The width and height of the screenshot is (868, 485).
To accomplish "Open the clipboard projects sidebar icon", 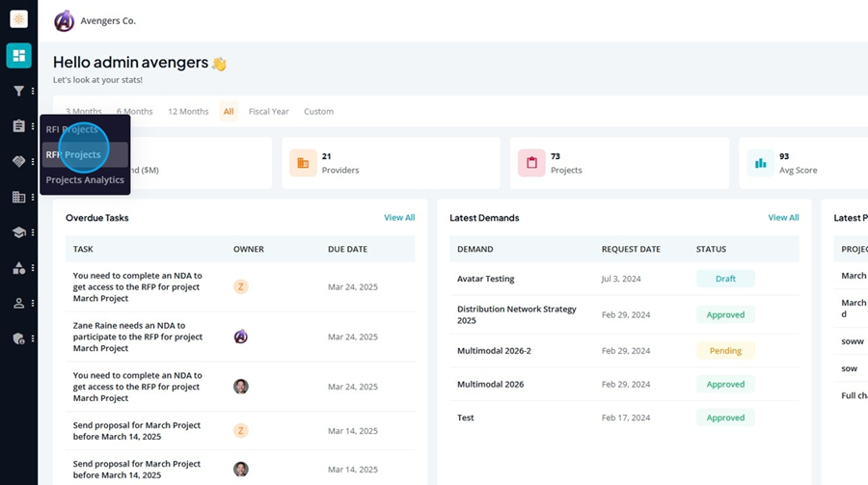I will (x=19, y=126).
